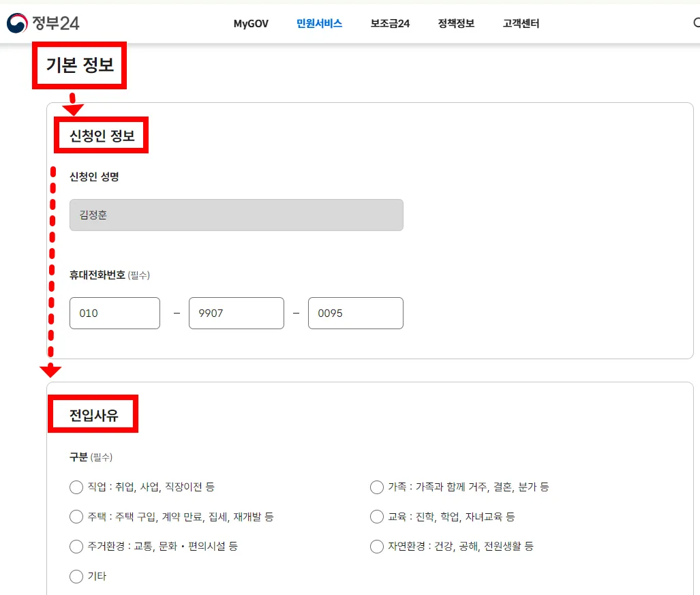Open the 보조금24 section

tap(389, 22)
